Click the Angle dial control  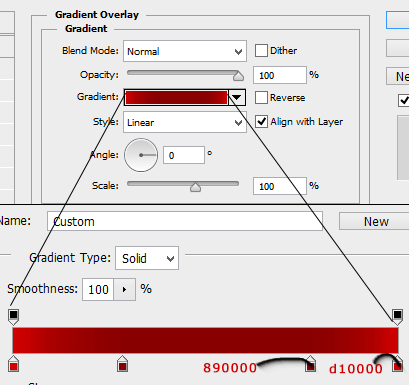tap(141, 155)
